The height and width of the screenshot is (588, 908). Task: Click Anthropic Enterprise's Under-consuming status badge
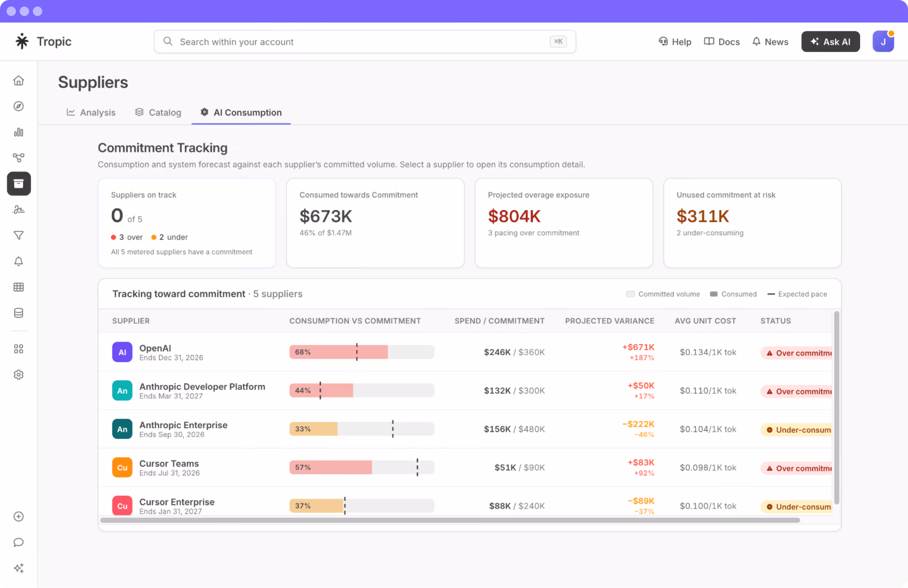(x=796, y=430)
